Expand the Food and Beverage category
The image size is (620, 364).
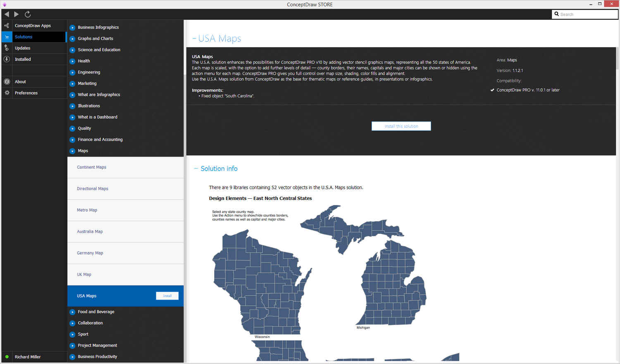(x=72, y=312)
